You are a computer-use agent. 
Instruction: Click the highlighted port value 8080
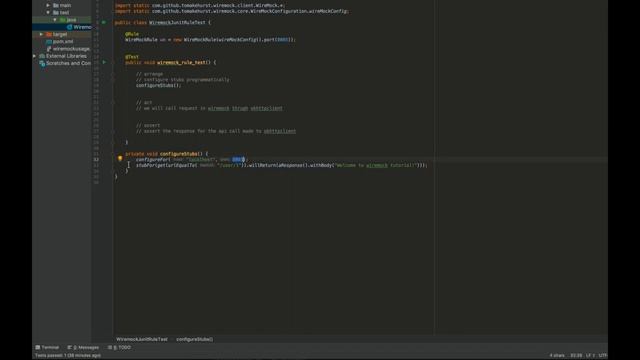(238, 160)
